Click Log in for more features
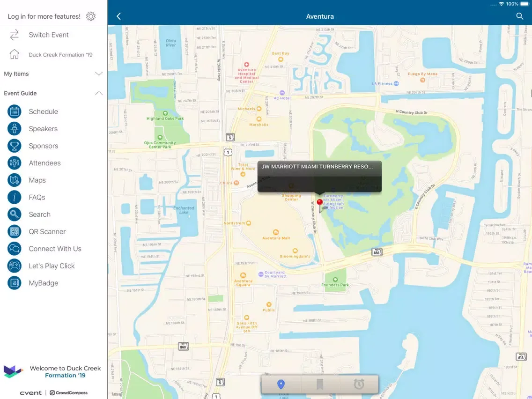 44,16
